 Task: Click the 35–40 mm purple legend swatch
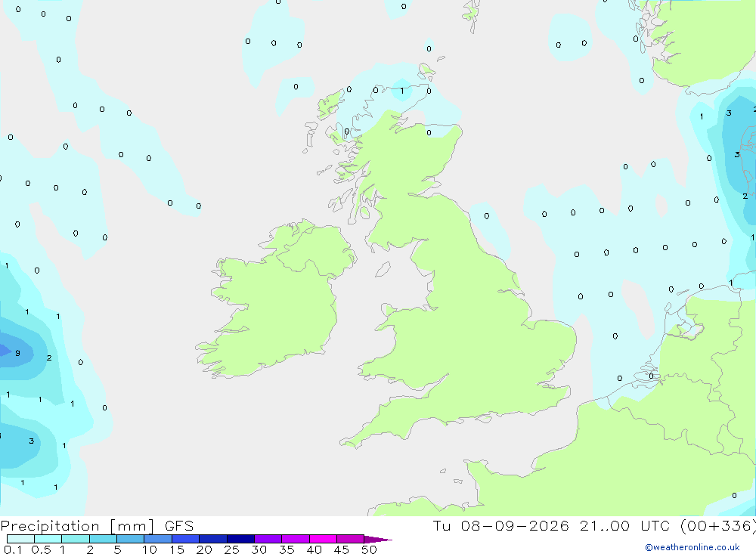tap(296, 539)
